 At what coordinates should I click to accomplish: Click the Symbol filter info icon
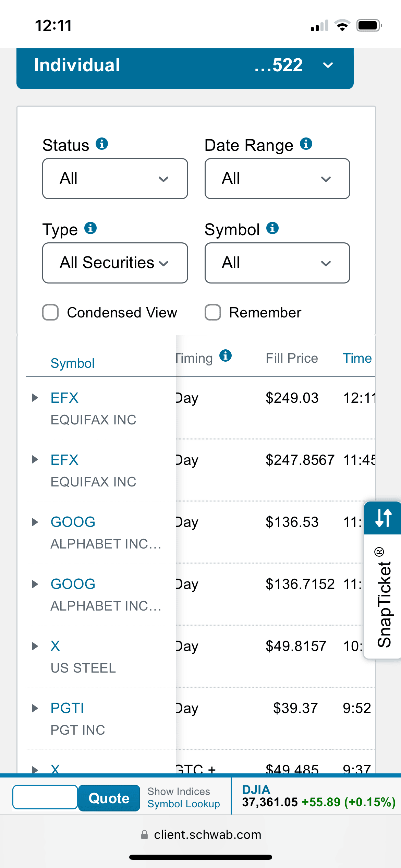pos(272,228)
